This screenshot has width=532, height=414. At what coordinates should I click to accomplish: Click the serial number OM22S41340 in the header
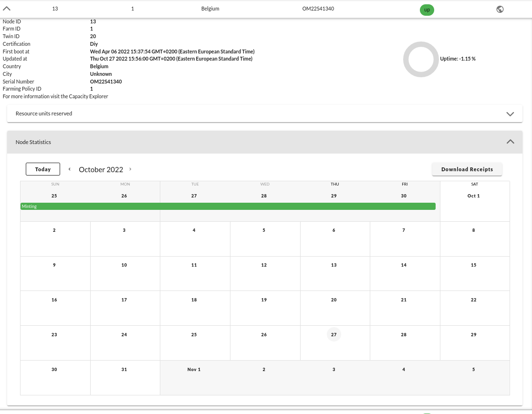[x=318, y=8]
